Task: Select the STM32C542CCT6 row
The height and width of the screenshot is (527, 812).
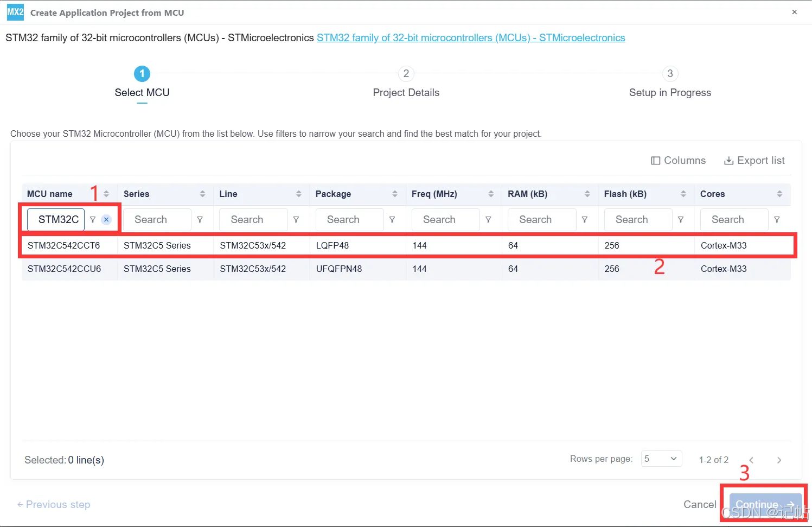Action: [406, 245]
